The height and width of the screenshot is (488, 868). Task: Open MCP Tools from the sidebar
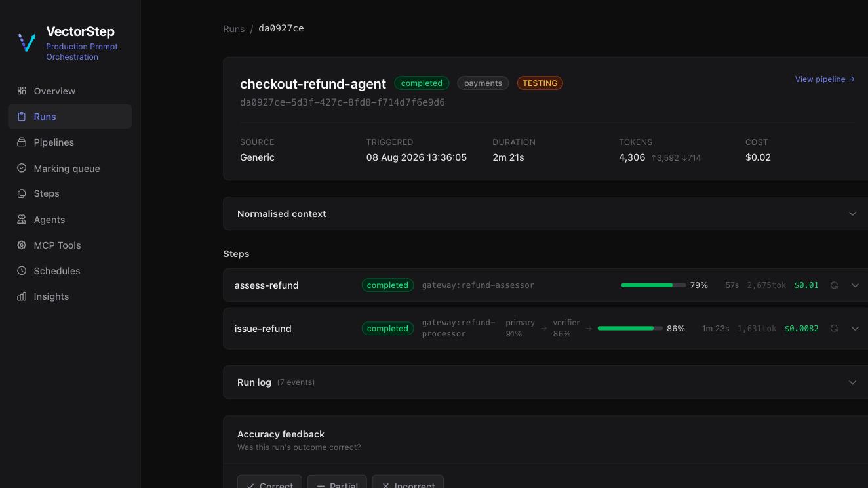(x=70, y=245)
